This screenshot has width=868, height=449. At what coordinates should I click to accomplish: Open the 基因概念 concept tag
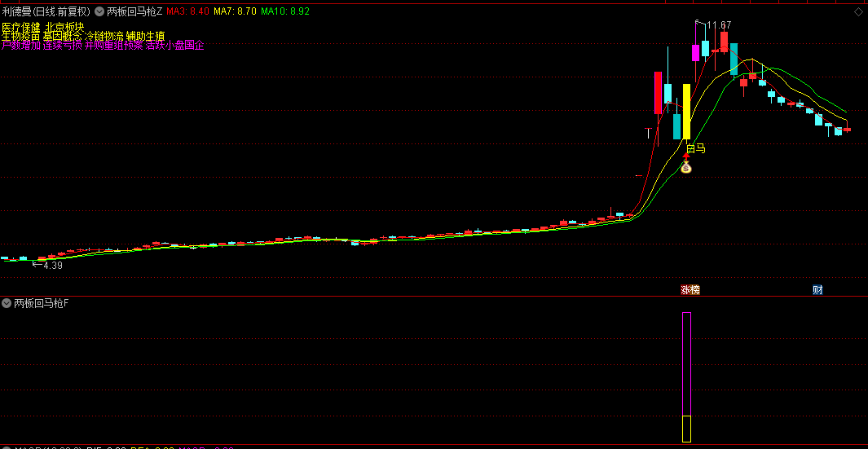(x=62, y=37)
